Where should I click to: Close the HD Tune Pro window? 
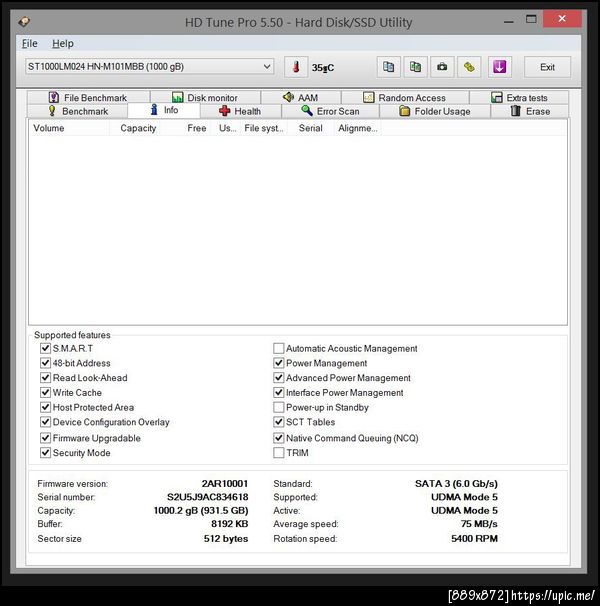tap(562, 19)
